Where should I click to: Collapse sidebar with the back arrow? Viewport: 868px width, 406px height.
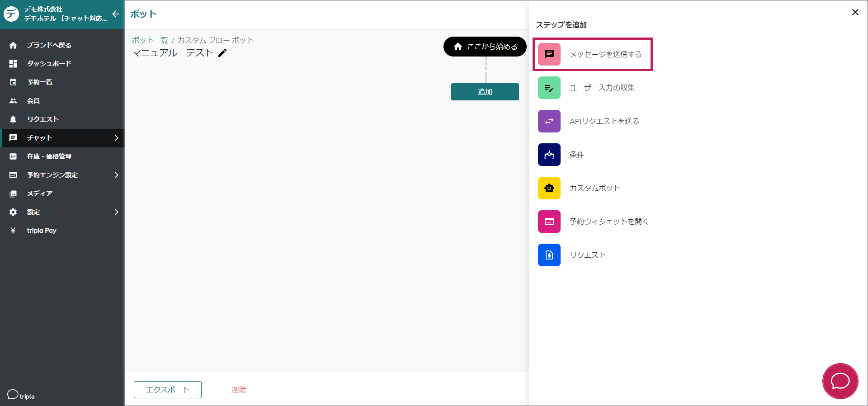(116, 14)
